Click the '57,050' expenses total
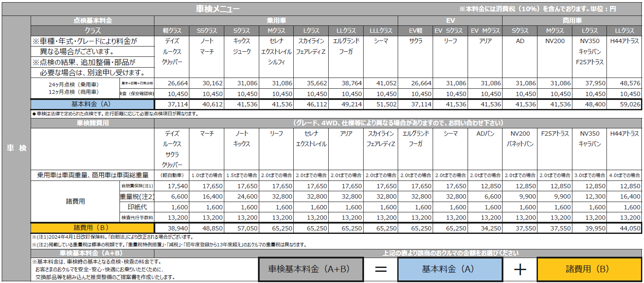644x283 pixels. (247, 228)
